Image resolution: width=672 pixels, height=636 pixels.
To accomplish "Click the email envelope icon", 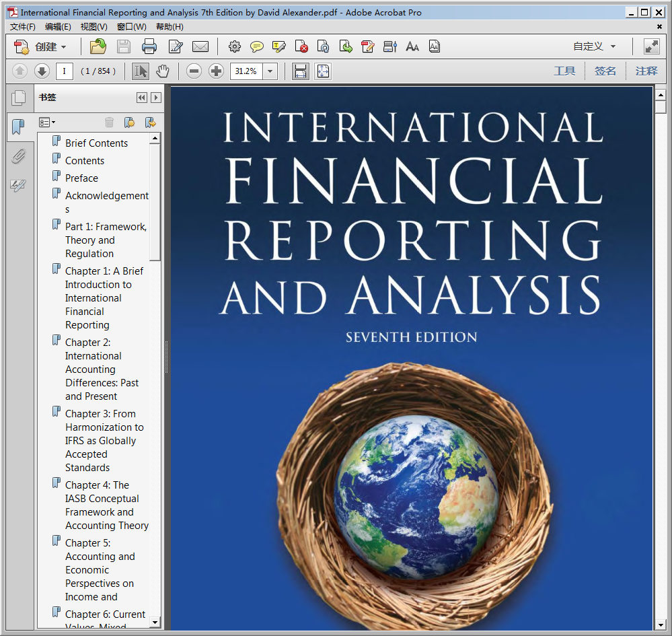I will (200, 46).
